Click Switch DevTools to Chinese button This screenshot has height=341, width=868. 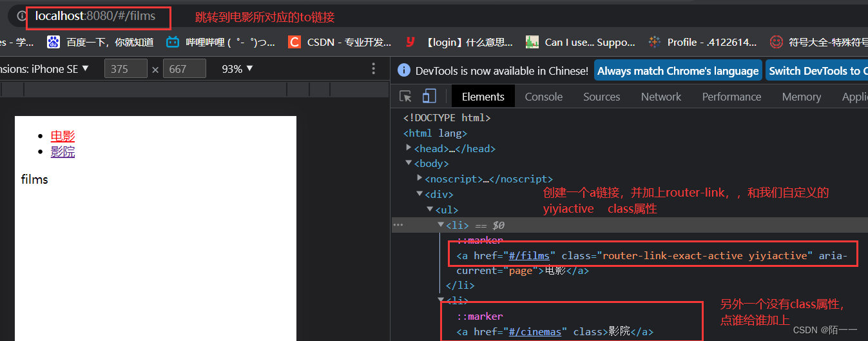[x=816, y=71]
